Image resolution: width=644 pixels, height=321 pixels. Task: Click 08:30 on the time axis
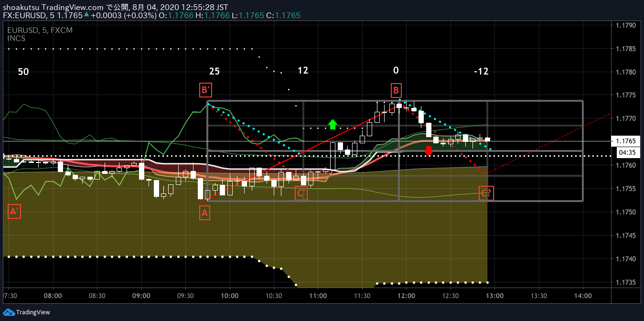[97, 296]
